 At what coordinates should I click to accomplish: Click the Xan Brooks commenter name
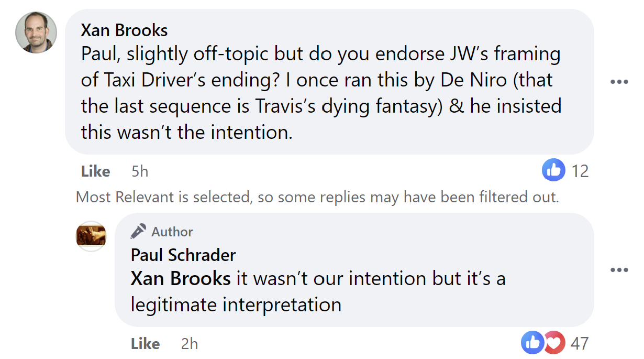124,30
